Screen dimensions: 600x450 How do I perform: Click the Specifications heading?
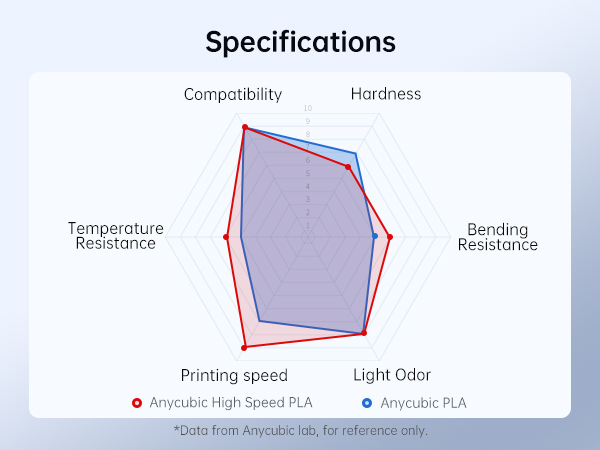[x=300, y=42]
